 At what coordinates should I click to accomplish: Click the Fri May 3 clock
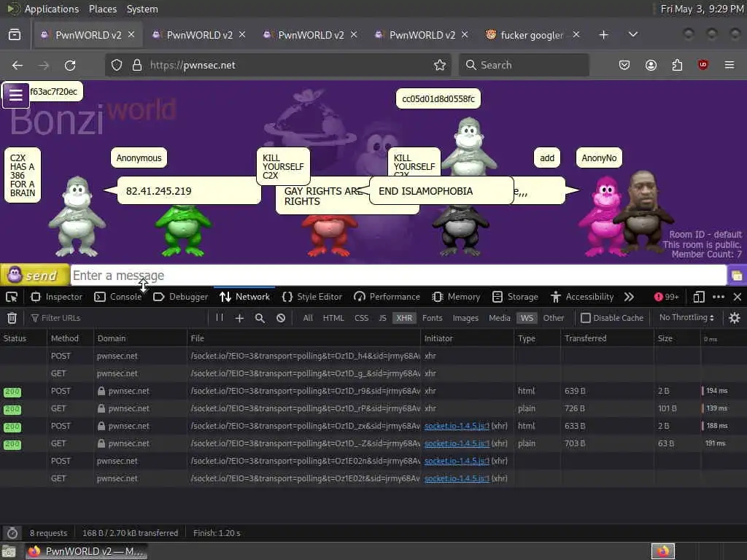pos(701,9)
